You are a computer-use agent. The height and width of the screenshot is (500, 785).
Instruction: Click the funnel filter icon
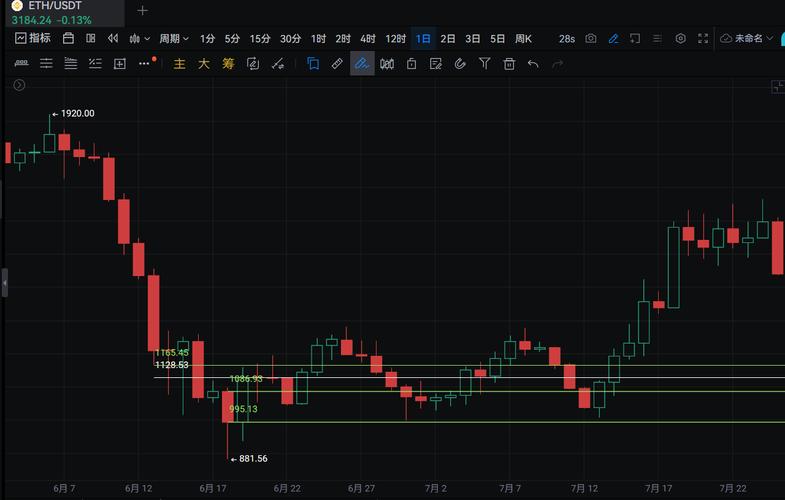click(484, 64)
